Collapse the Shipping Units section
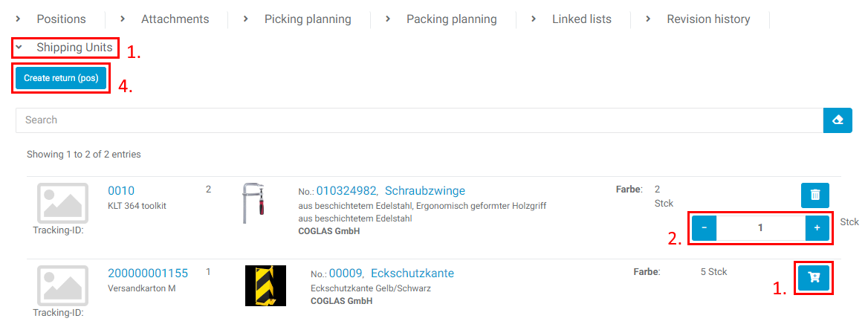The image size is (868, 327). 67,48
